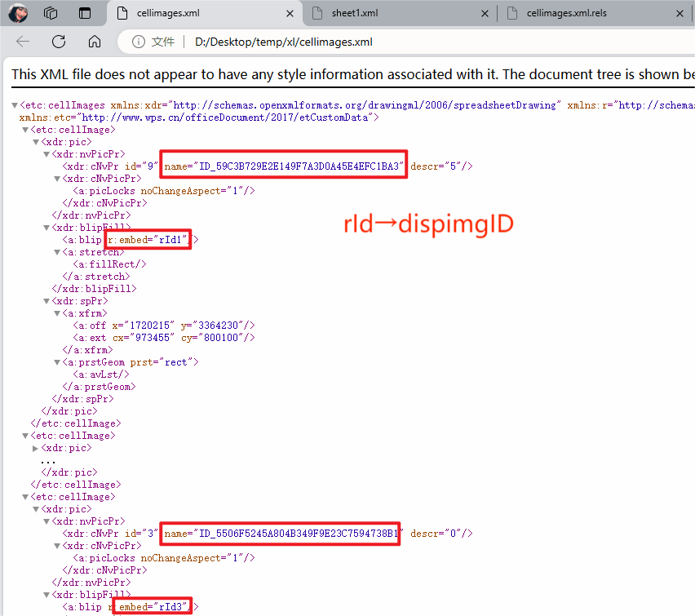Open the Workspaces icon
695x616 pixels.
[51, 13]
